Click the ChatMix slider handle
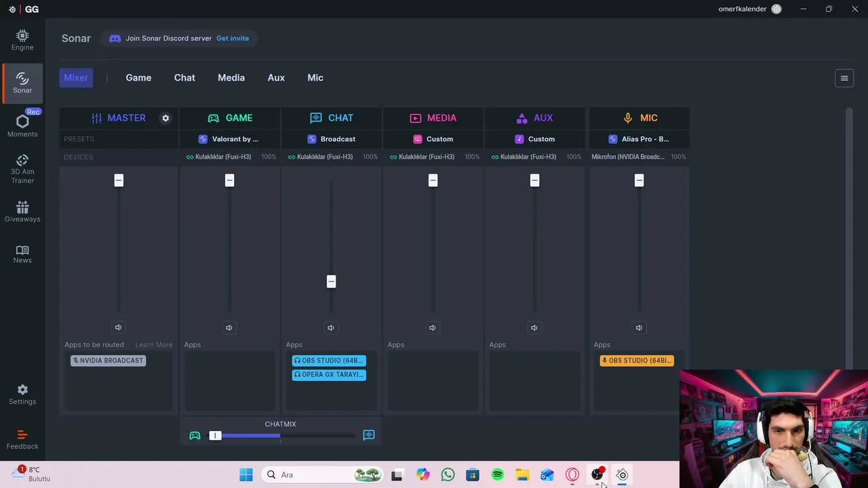Image resolution: width=868 pixels, height=488 pixels. coord(215,435)
